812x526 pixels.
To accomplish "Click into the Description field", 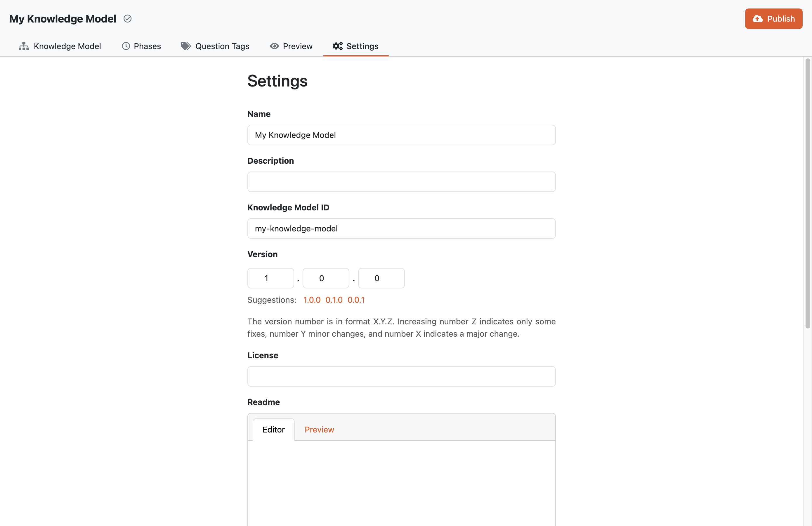I will [401, 182].
